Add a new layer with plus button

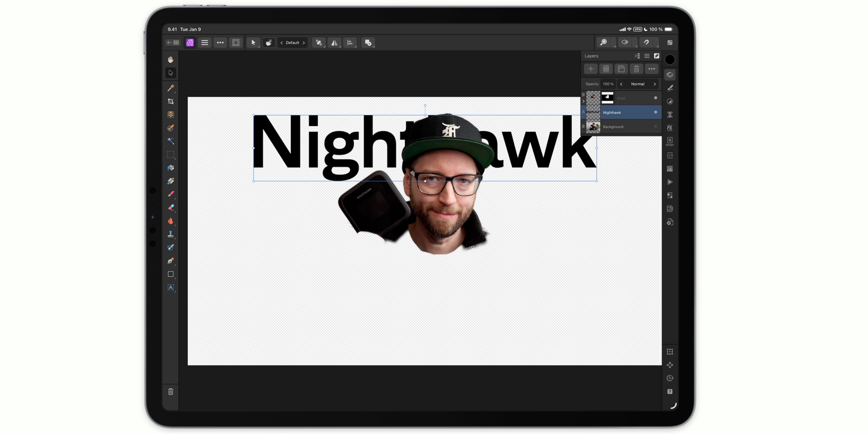[591, 69]
